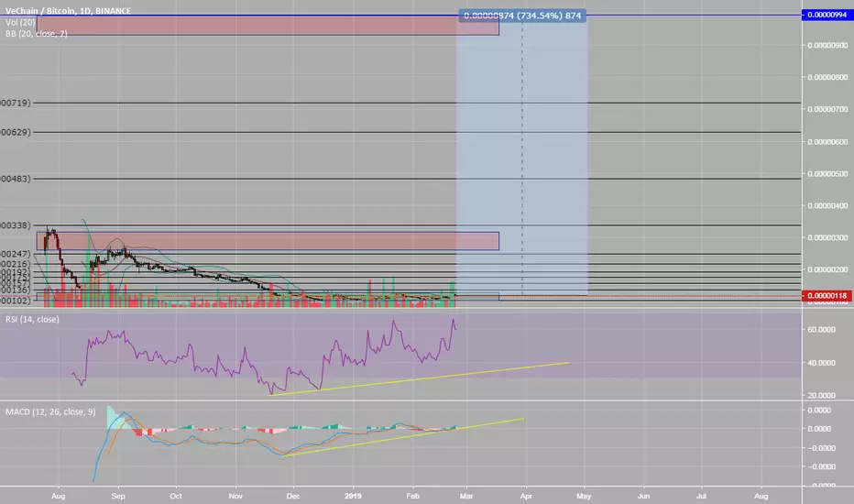Click the MACD (12, 26, close, 9) label
Image resolution: width=854 pixels, height=504 pixels.
[x=50, y=412]
